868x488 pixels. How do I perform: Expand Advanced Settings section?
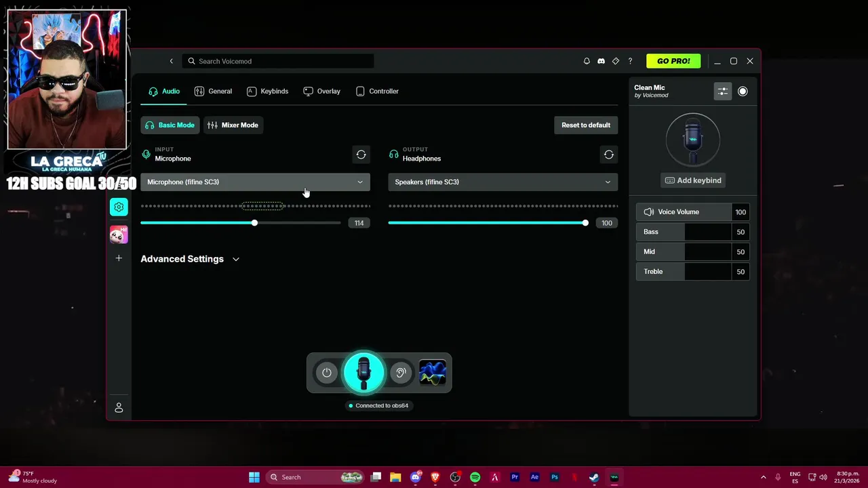click(190, 259)
